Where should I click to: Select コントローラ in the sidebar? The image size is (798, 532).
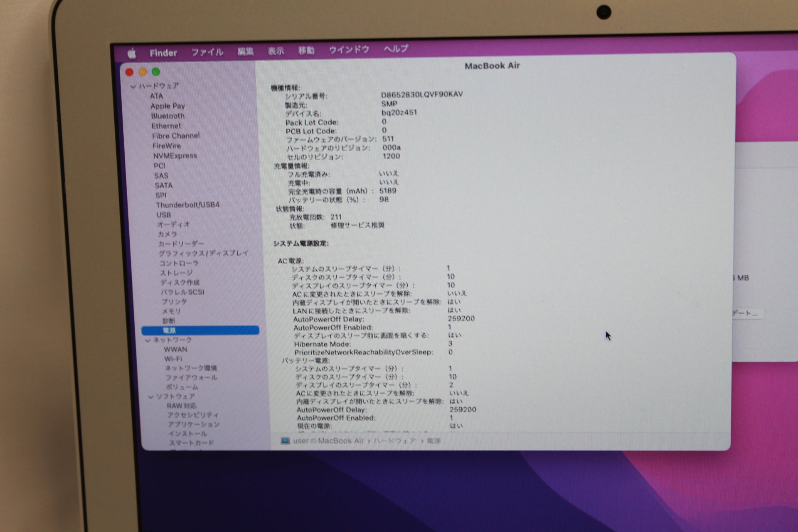tap(179, 263)
